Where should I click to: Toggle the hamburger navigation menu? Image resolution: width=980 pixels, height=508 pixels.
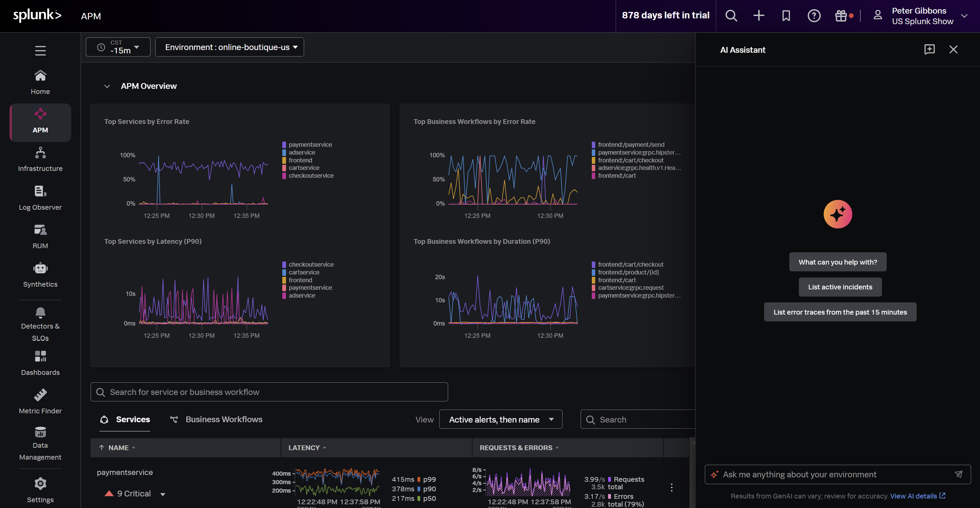[40, 51]
